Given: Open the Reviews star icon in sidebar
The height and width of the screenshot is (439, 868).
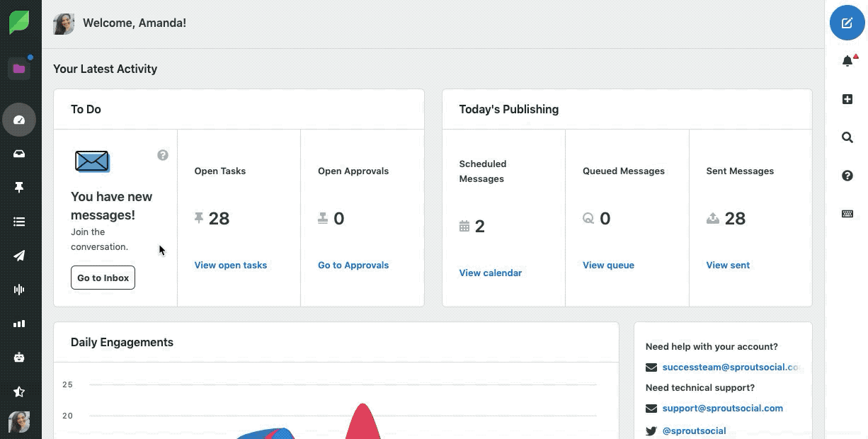Looking at the screenshot, I should (x=19, y=392).
